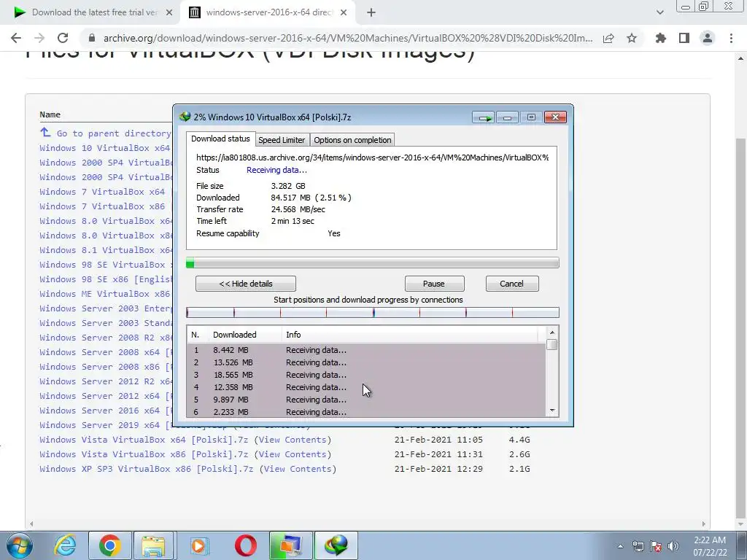Open Windows Media Player from taskbar
The width and height of the screenshot is (747, 560).
tap(198, 545)
